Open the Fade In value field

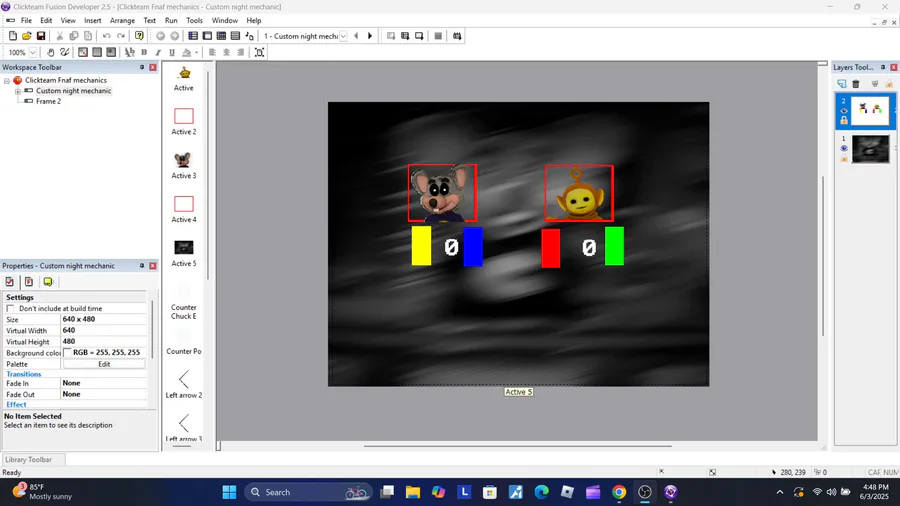point(104,383)
